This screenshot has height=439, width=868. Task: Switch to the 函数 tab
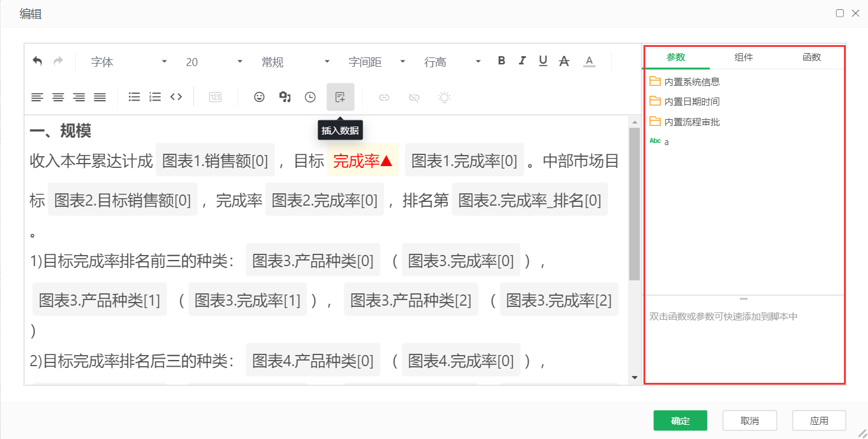point(812,57)
